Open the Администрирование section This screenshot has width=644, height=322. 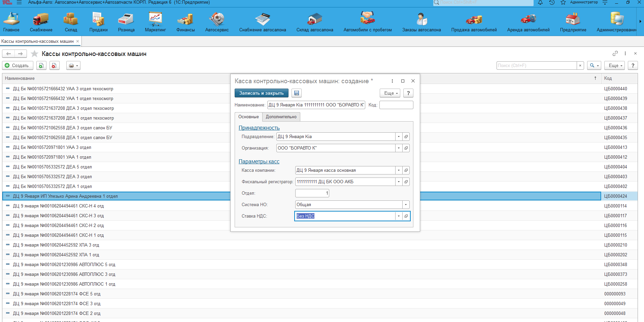[x=617, y=22]
